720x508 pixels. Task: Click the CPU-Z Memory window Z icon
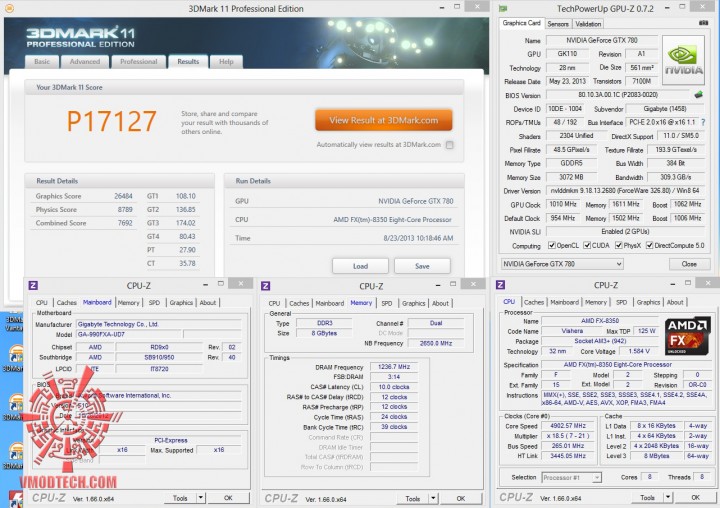265,286
